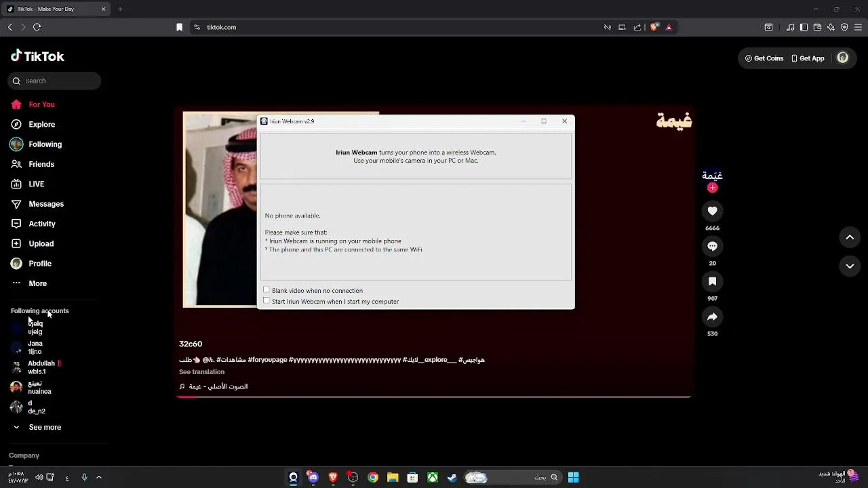Open the browser hamburger menu

coord(858,27)
